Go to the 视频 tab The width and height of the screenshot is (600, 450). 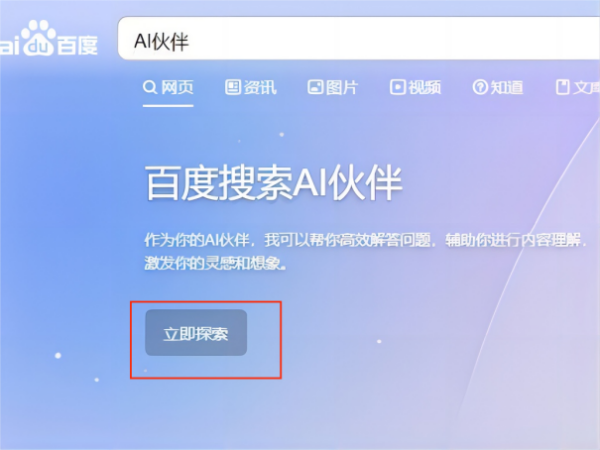[424, 88]
